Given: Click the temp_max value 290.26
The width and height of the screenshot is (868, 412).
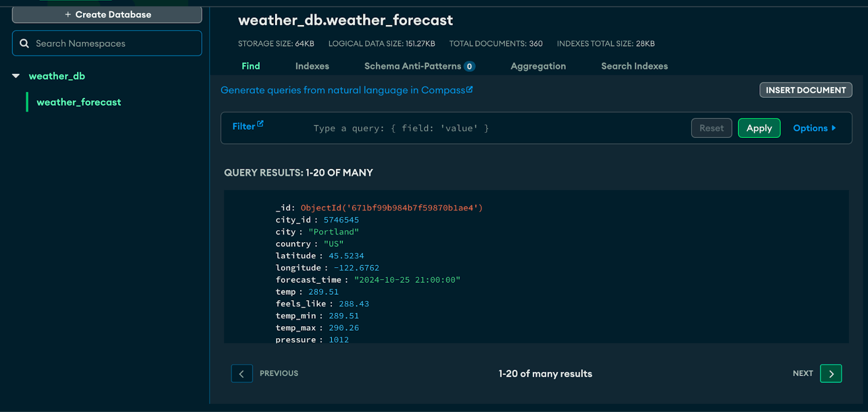Looking at the screenshot, I should pos(344,327).
